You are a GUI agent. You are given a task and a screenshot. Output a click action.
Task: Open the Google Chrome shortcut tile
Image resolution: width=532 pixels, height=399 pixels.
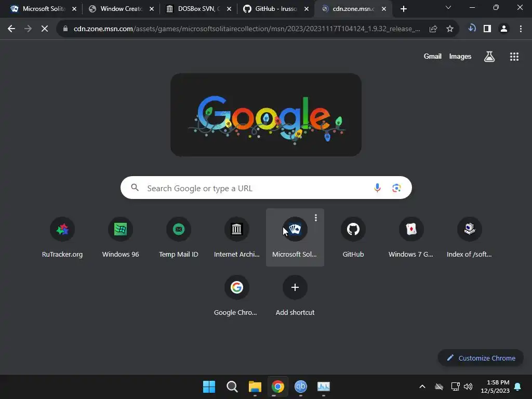pyautogui.click(x=237, y=296)
